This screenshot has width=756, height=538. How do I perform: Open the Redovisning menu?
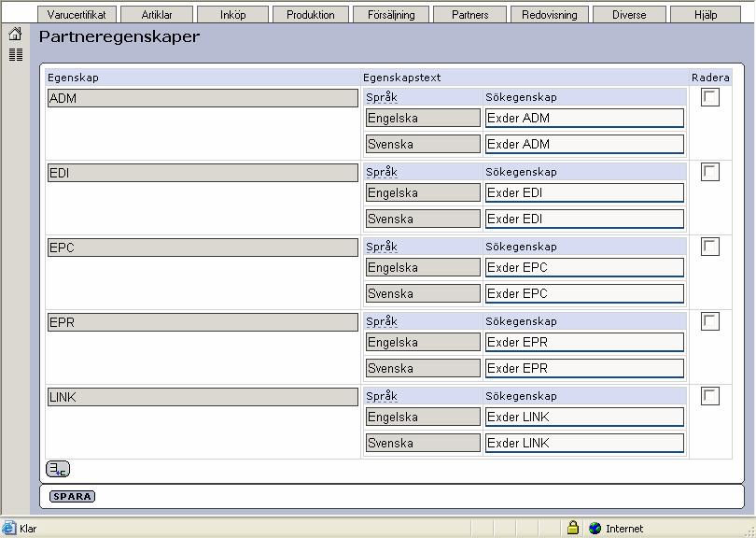550,14
